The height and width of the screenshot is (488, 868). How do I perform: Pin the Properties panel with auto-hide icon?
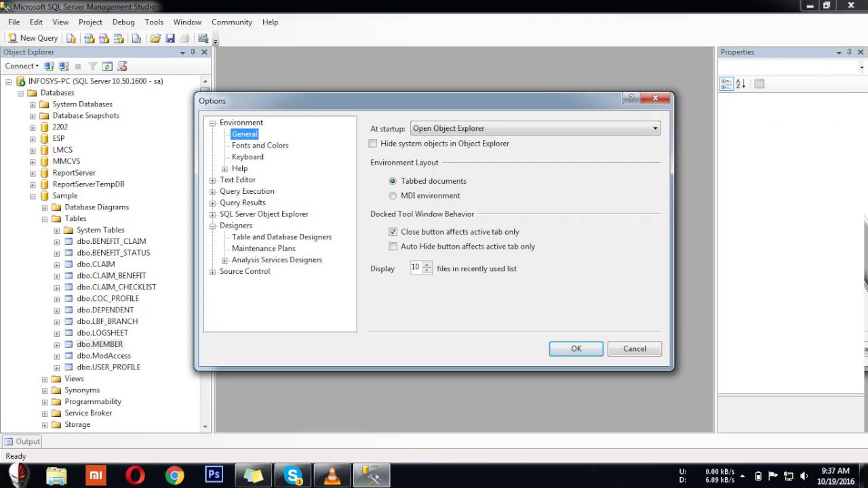pyautogui.click(x=849, y=52)
